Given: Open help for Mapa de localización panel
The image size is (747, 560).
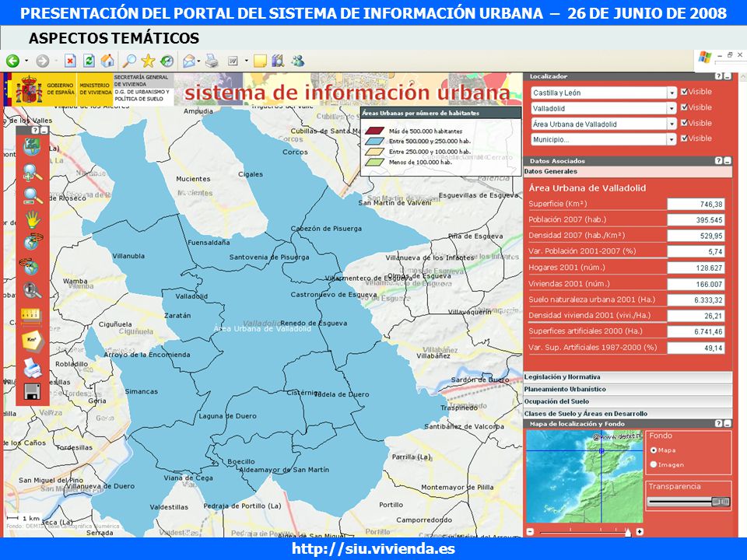Looking at the screenshot, I should tap(719, 423).
